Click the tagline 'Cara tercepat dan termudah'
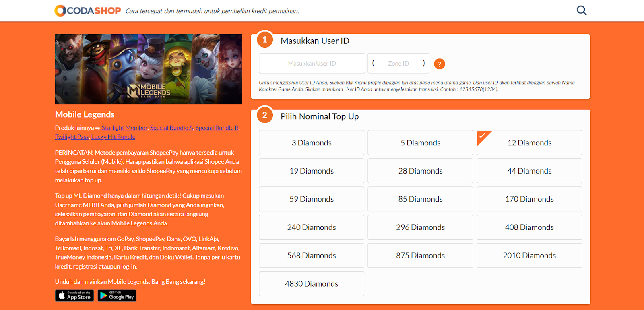This screenshot has width=644, height=310. coord(212,11)
